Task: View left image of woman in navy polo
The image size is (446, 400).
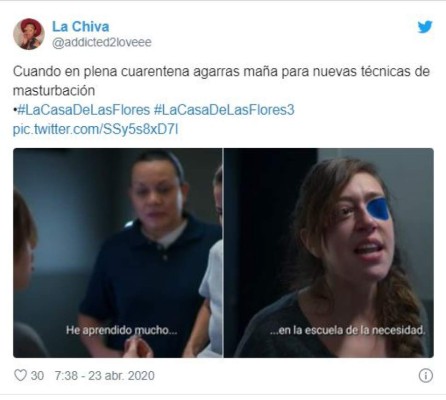Action: tap(118, 253)
